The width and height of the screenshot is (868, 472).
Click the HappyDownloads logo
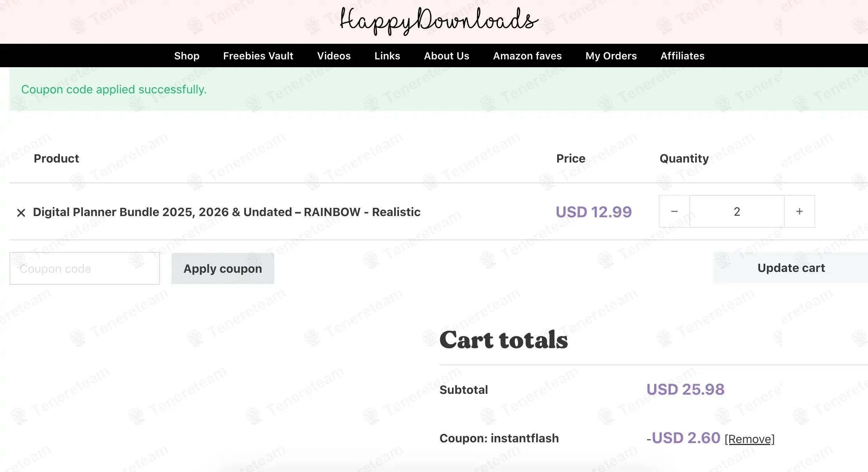click(x=439, y=21)
